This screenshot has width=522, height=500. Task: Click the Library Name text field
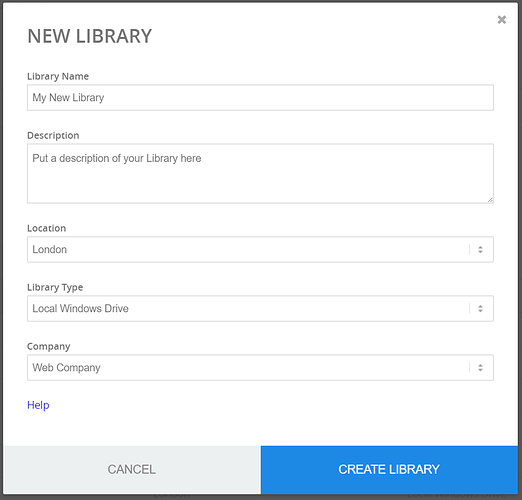260,97
